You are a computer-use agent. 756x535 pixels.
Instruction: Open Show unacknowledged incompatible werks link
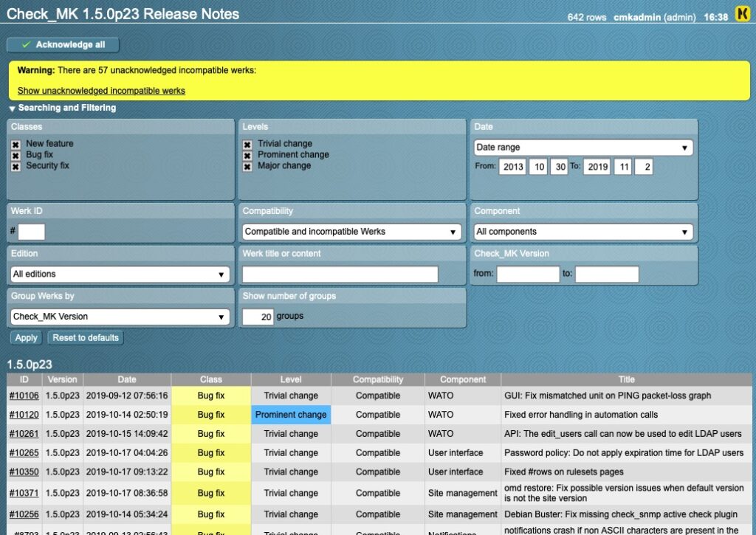[101, 91]
